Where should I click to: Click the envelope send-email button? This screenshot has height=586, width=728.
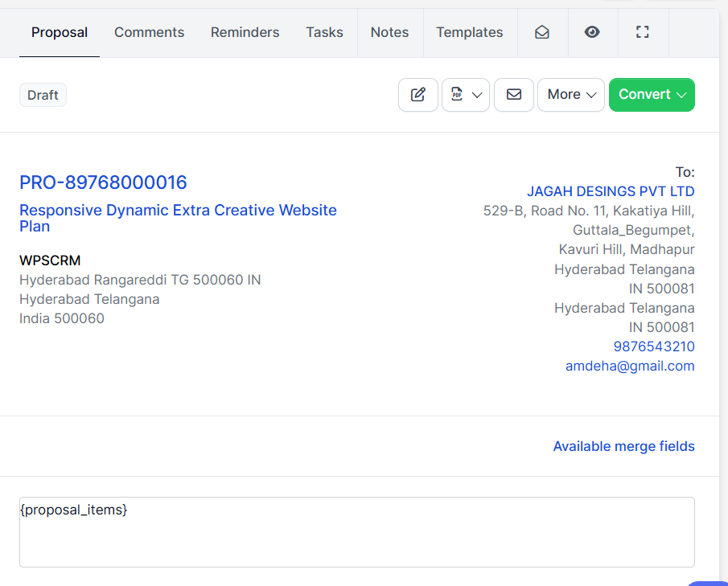coord(514,95)
